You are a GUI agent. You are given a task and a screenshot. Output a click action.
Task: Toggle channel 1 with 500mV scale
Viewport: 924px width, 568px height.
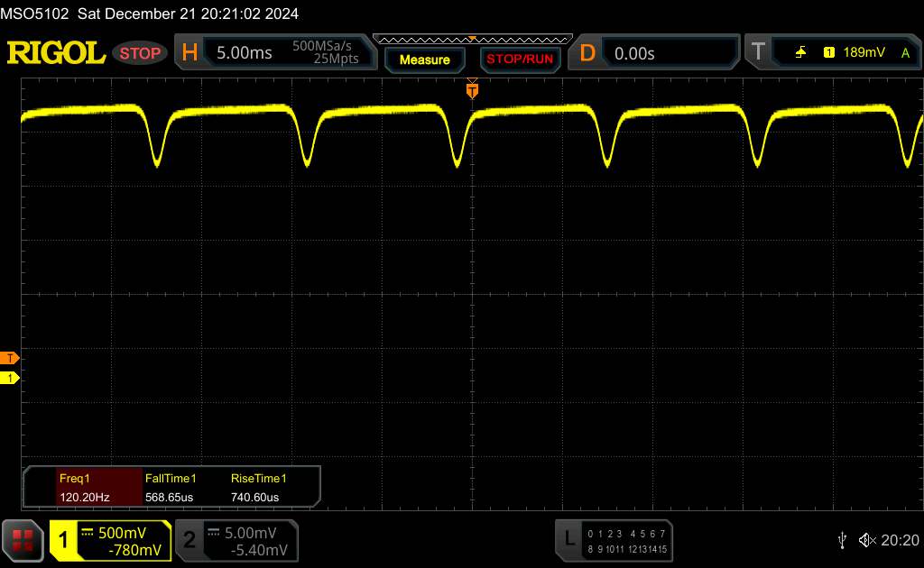click(110, 540)
